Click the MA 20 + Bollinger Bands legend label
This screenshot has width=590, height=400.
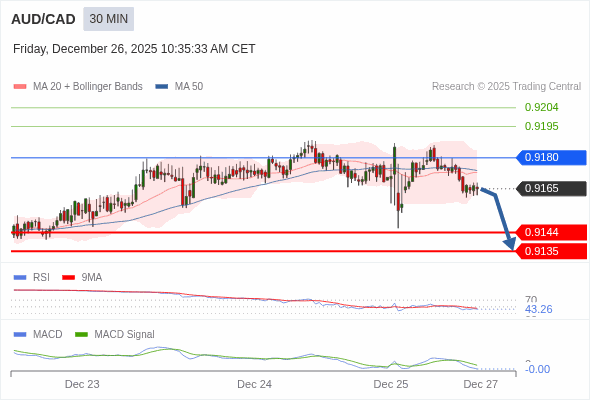(x=88, y=87)
